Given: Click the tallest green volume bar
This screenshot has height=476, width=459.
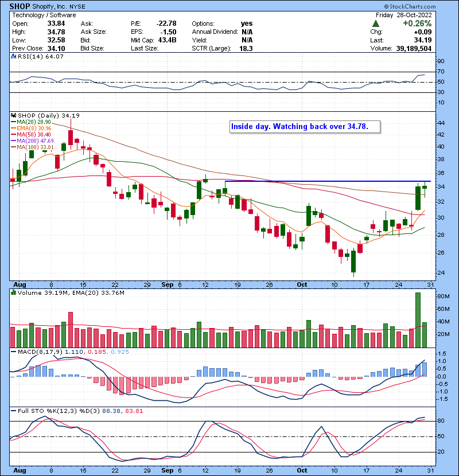Looking at the screenshot, I should click(418, 320).
